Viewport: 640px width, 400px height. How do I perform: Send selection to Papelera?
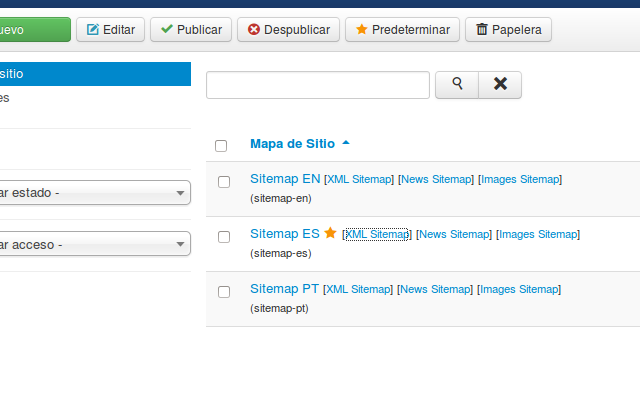(x=509, y=30)
